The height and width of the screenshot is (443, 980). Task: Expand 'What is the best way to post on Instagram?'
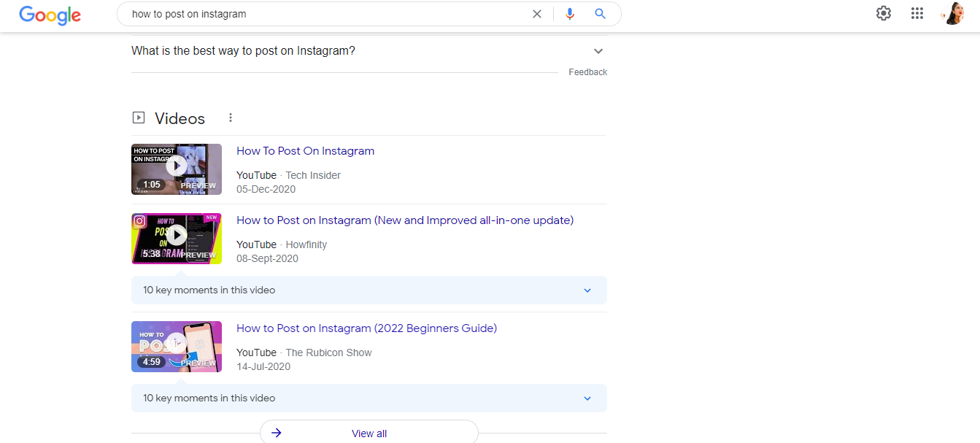tap(598, 50)
